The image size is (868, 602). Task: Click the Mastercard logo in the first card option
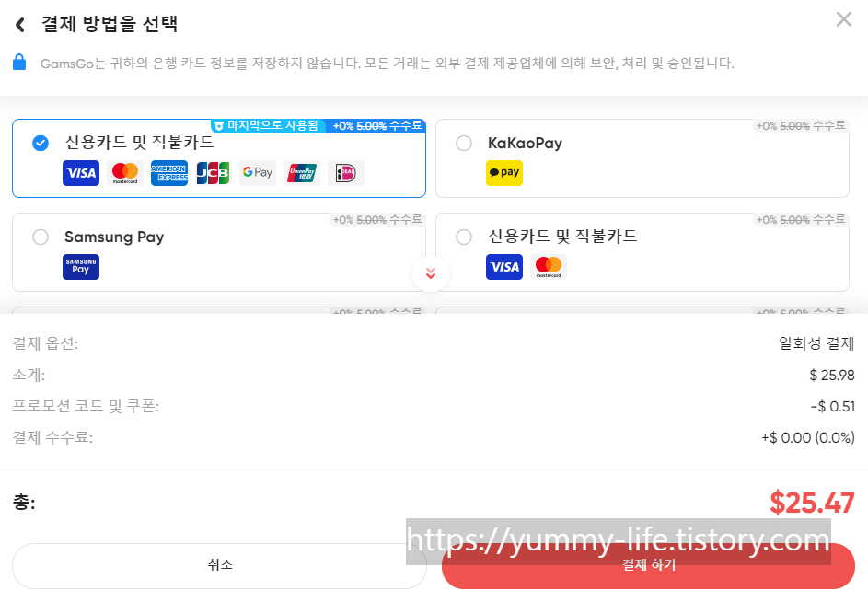pyautogui.click(x=125, y=173)
